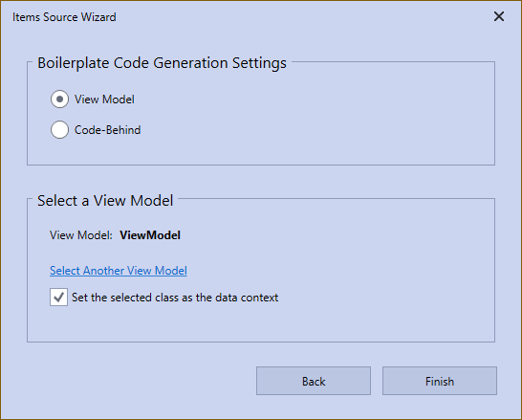Image resolution: width=522 pixels, height=420 pixels.
Task: Click the bold ViewModel class name
Action: 150,235
